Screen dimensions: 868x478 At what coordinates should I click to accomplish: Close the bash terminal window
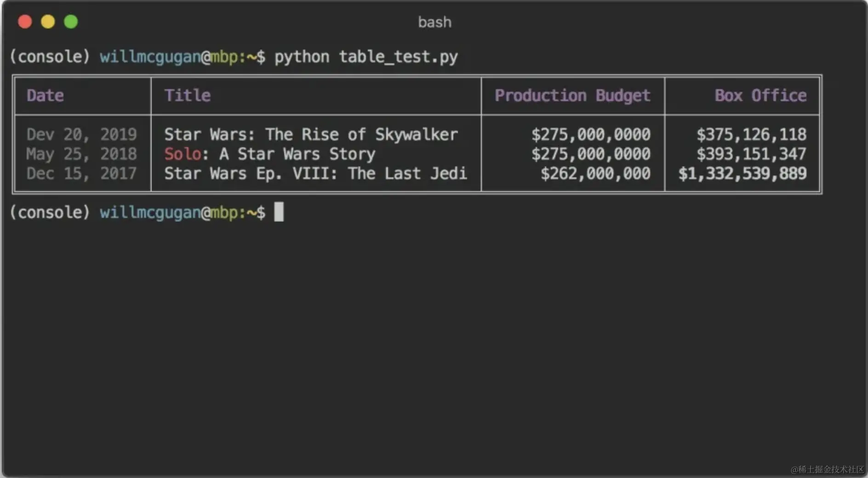[25, 22]
